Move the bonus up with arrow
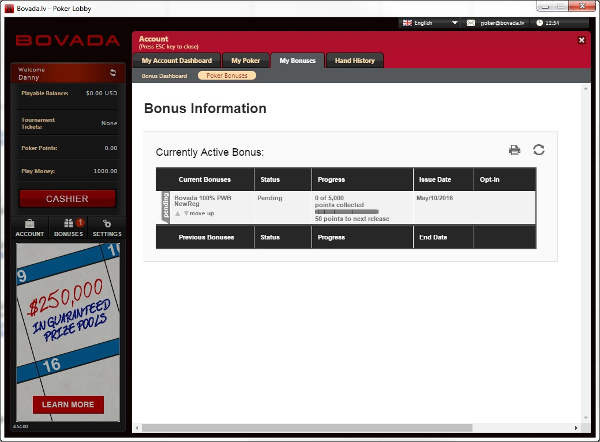The image size is (600, 442). [178, 213]
